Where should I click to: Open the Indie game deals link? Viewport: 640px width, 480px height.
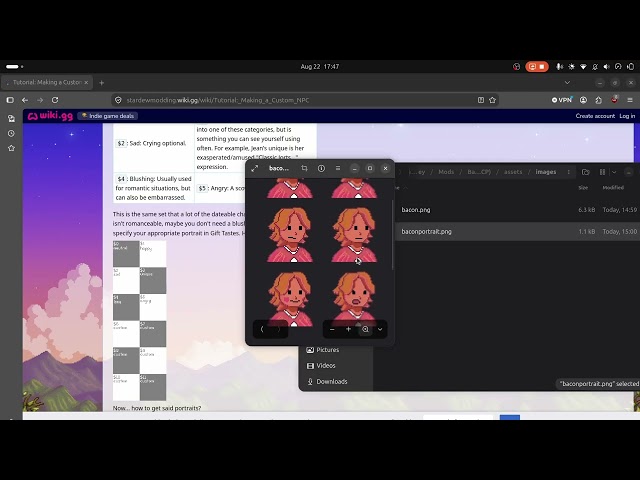coord(108,116)
